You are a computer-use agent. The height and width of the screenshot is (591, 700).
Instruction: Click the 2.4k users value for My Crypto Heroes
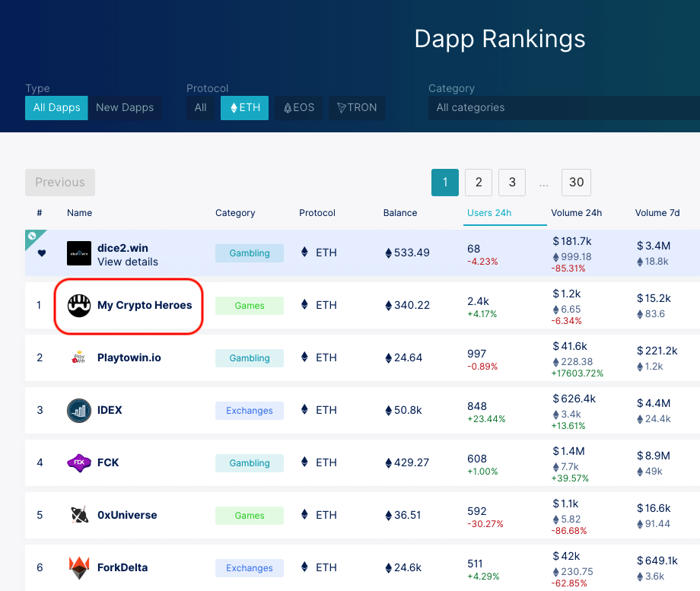click(478, 301)
